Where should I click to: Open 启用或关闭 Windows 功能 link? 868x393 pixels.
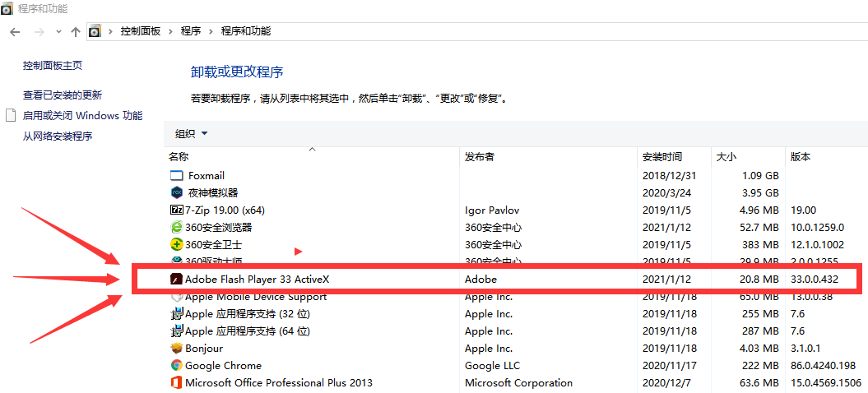pos(82,116)
